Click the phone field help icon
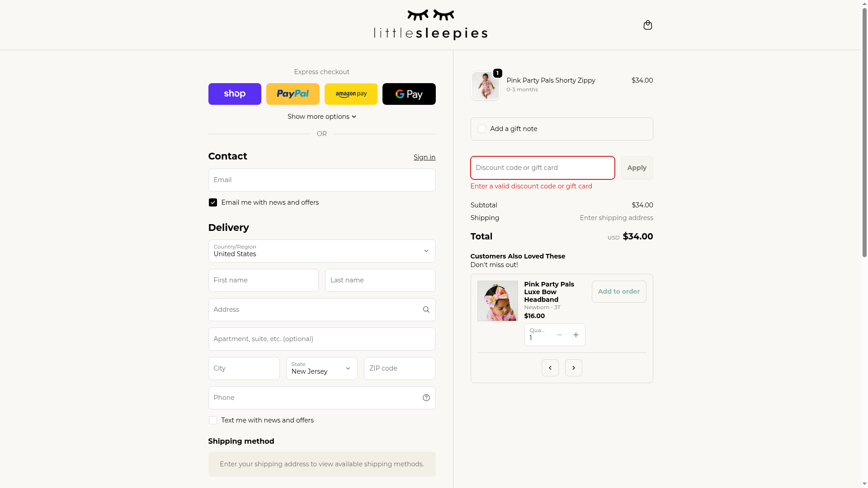This screenshot has height=488, width=868. (426, 398)
